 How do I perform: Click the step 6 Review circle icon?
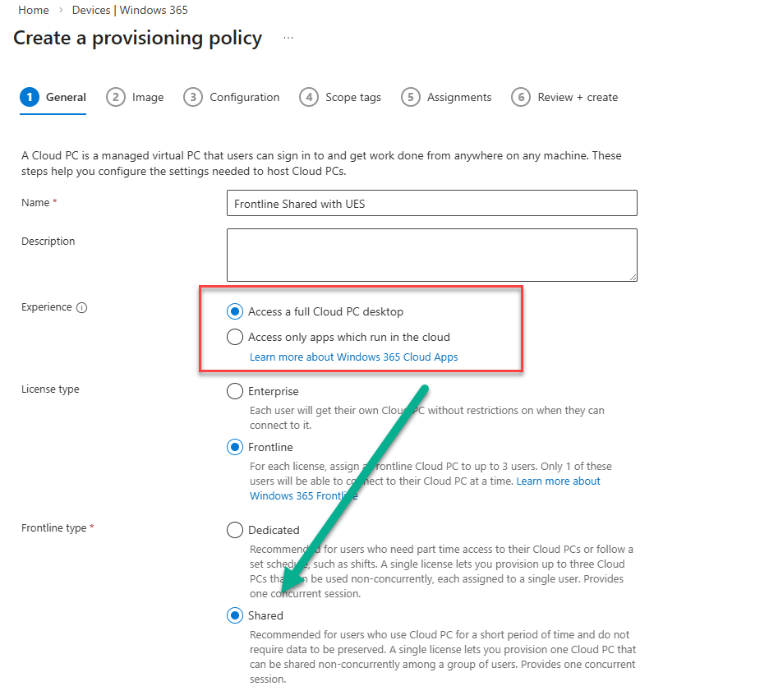pyautogui.click(x=520, y=97)
